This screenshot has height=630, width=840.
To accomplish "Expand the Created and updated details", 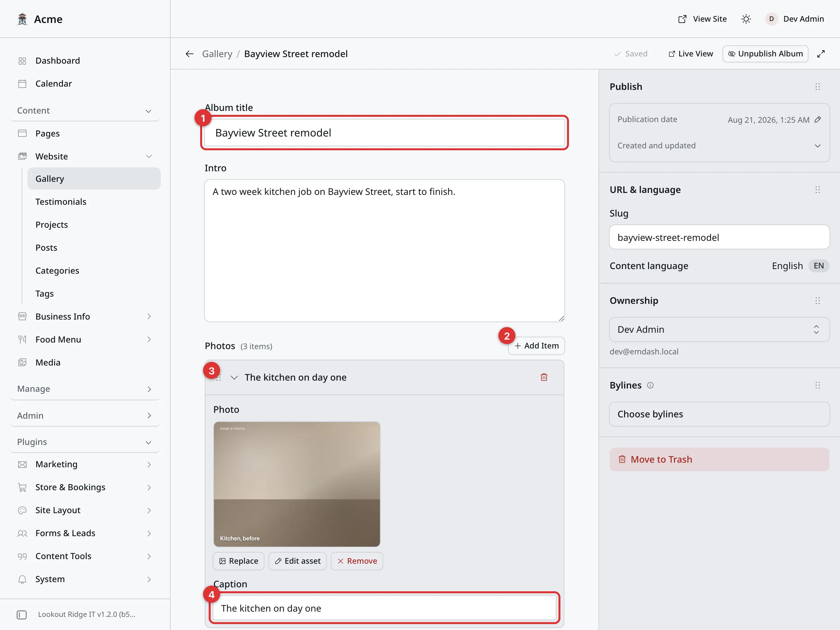I will coord(719,145).
